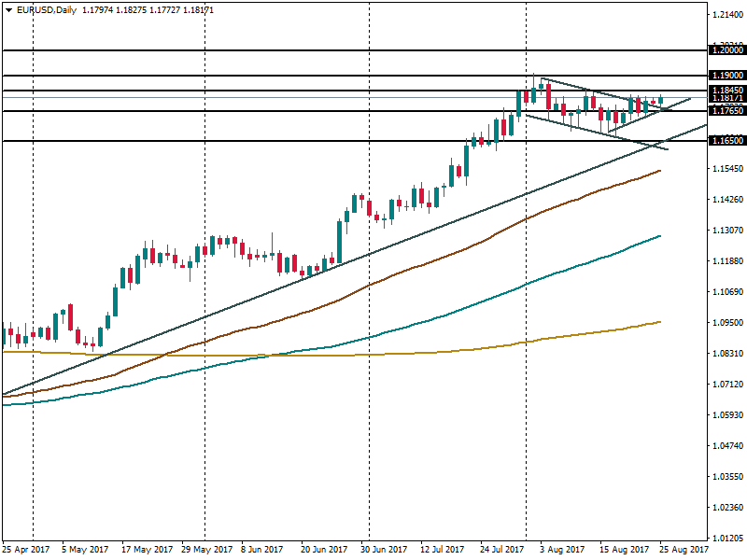Select the 1.17650 support level label
Image resolution: width=747 pixels, height=560 pixels.
tap(726, 111)
